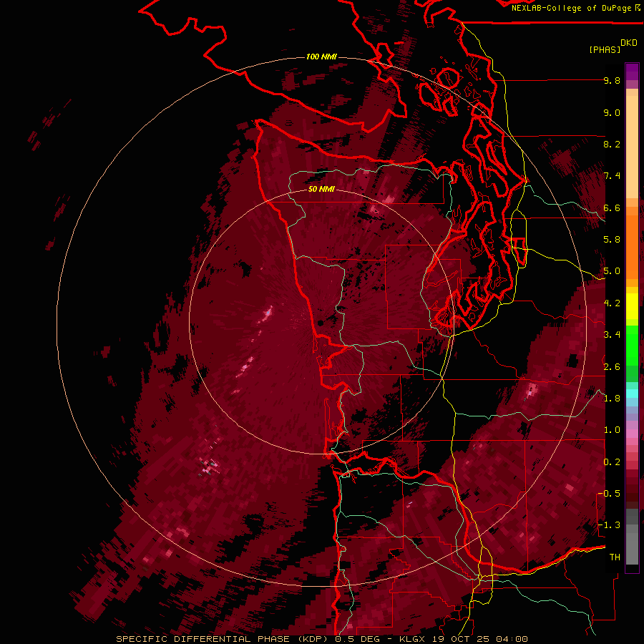The height and width of the screenshot is (644, 644).
Task: Click the 5.8 value on color scale
Action: coord(612,240)
